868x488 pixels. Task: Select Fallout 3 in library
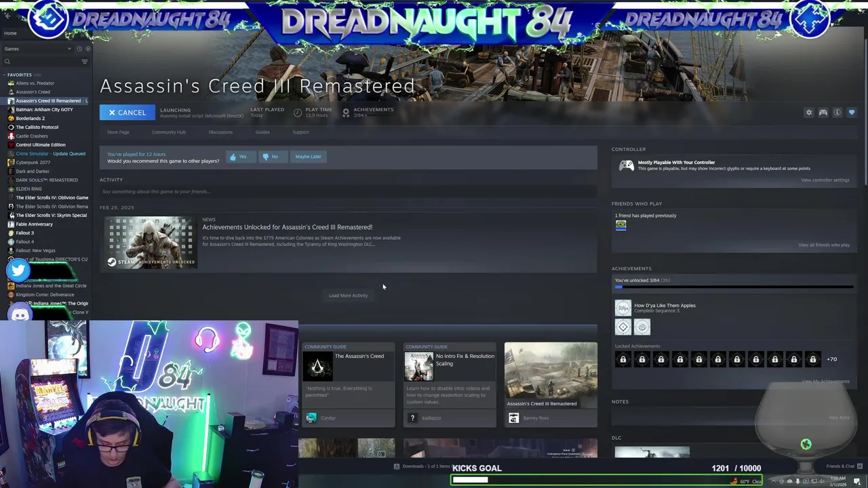tap(24, 233)
